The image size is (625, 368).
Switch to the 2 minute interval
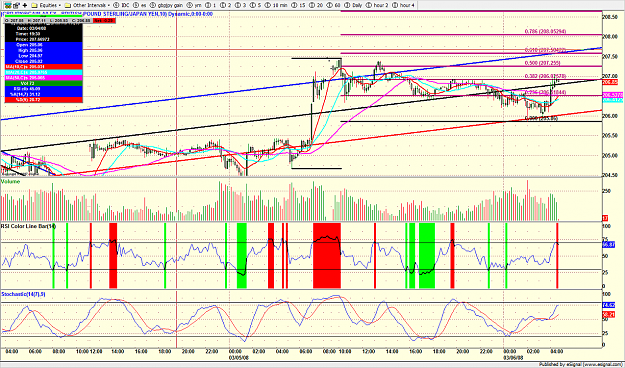[226, 5]
